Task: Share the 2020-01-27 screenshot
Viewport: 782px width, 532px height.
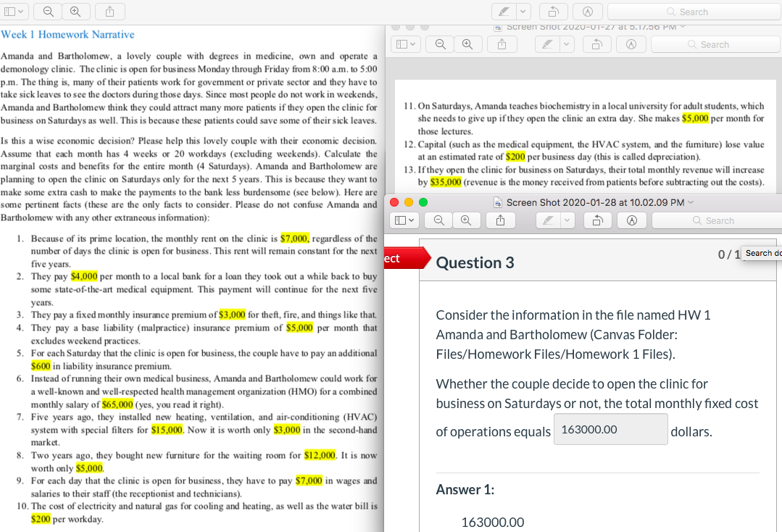Action: [x=502, y=44]
